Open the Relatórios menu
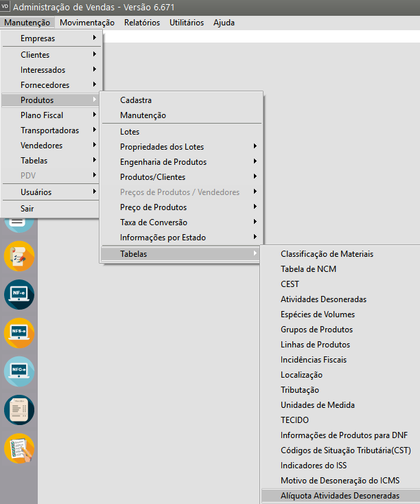The height and width of the screenshot is (504, 420). (142, 23)
